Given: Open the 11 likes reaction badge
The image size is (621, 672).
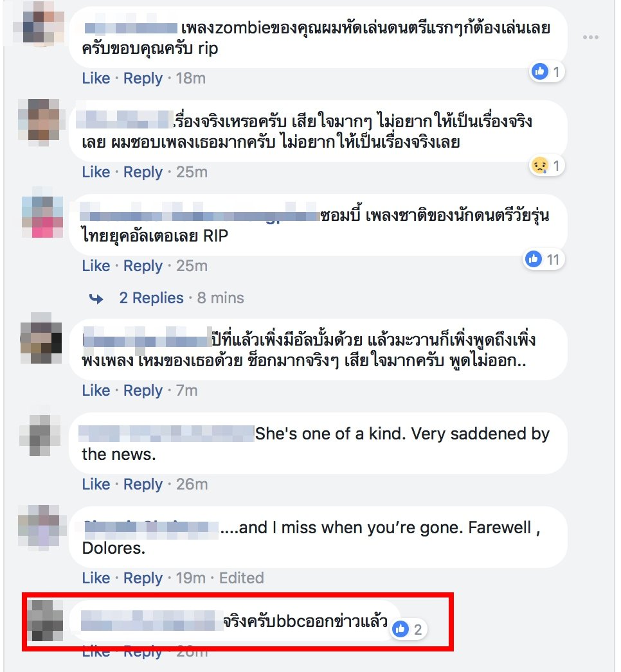Looking at the screenshot, I should pyautogui.click(x=543, y=260).
